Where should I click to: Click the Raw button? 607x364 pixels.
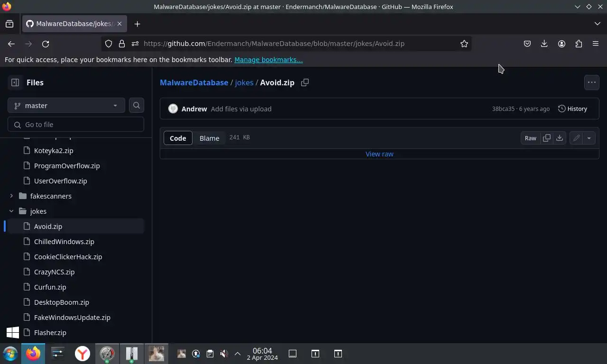(x=530, y=138)
